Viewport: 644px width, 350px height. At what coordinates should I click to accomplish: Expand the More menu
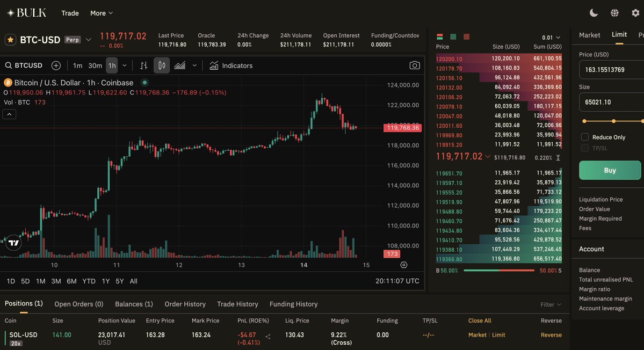point(102,13)
